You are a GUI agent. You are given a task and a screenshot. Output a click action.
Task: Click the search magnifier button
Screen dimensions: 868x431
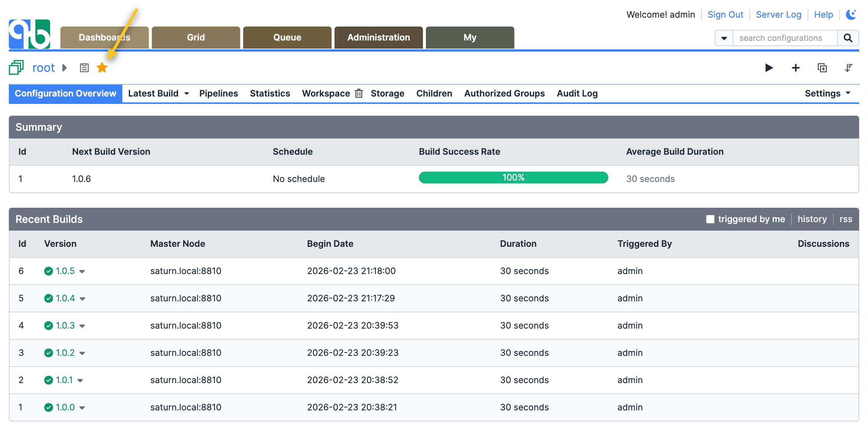coord(848,38)
